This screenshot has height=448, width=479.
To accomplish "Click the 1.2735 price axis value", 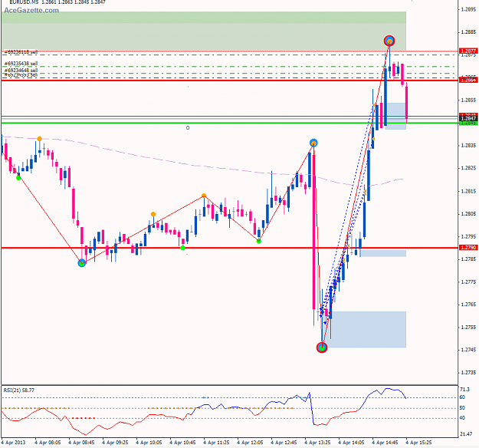I will [468, 373].
